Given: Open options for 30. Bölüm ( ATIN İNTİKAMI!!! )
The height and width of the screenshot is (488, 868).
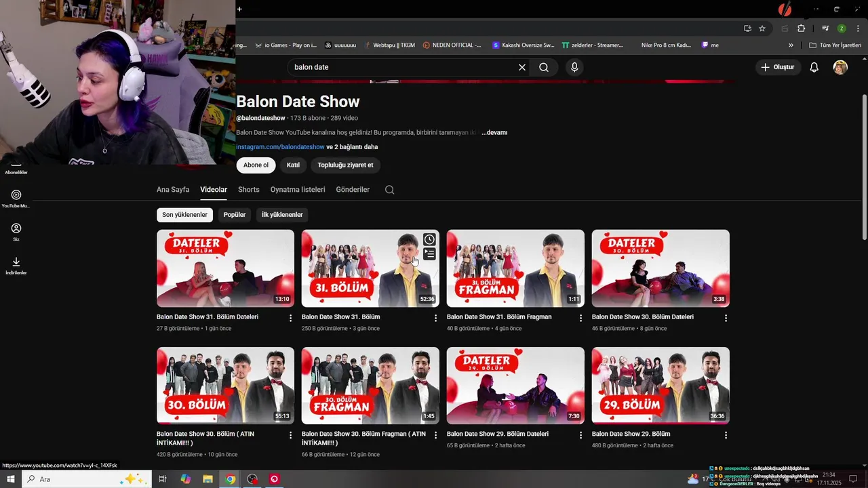Looking at the screenshot, I should (291, 435).
